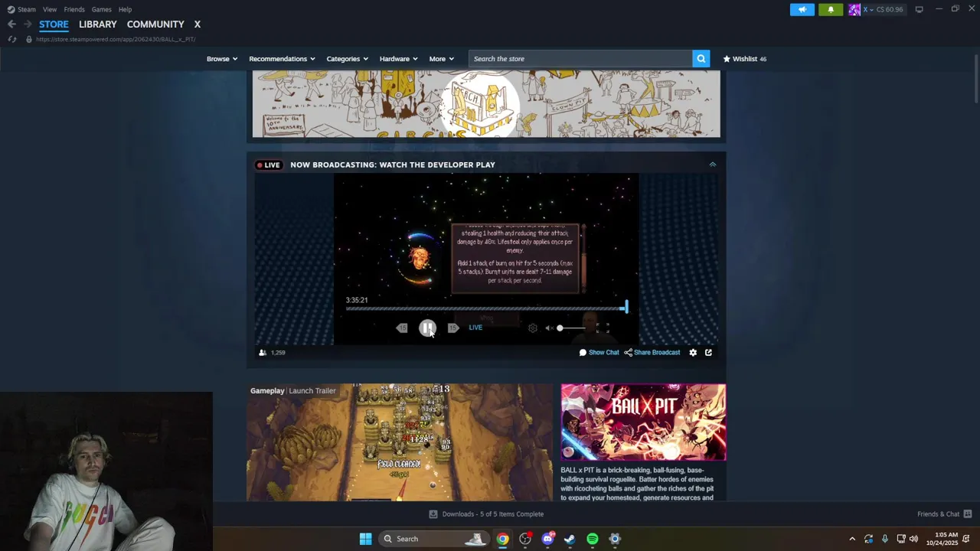The width and height of the screenshot is (980, 551).
Task: Click the BALL x PIT capsule image
Action: point(643,422)
